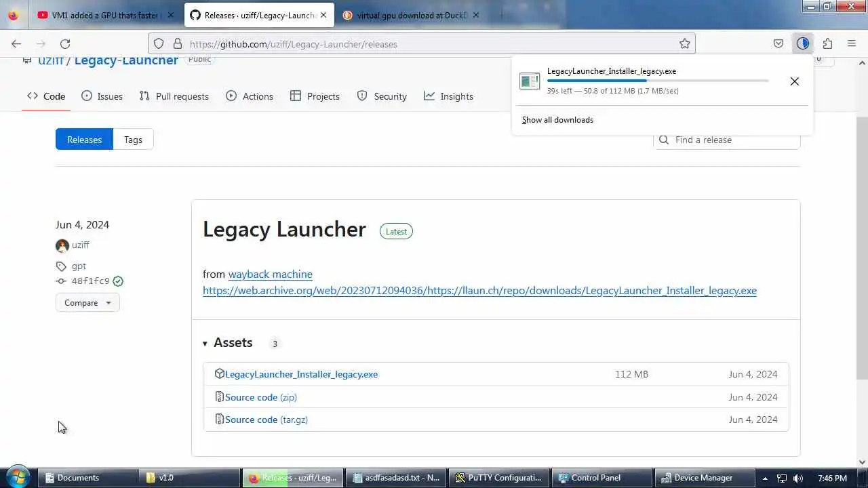
Task: Open the Security repository tab
Action: point(382,96)
